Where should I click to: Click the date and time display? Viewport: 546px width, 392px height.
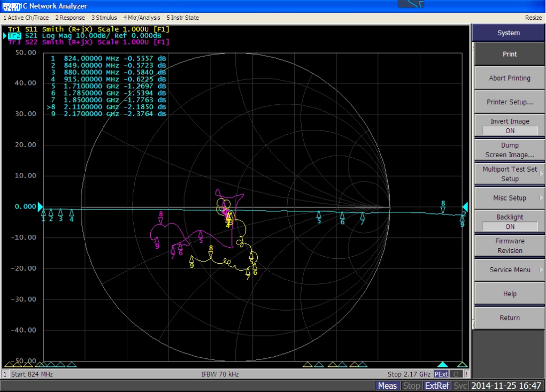coord(506,386)
